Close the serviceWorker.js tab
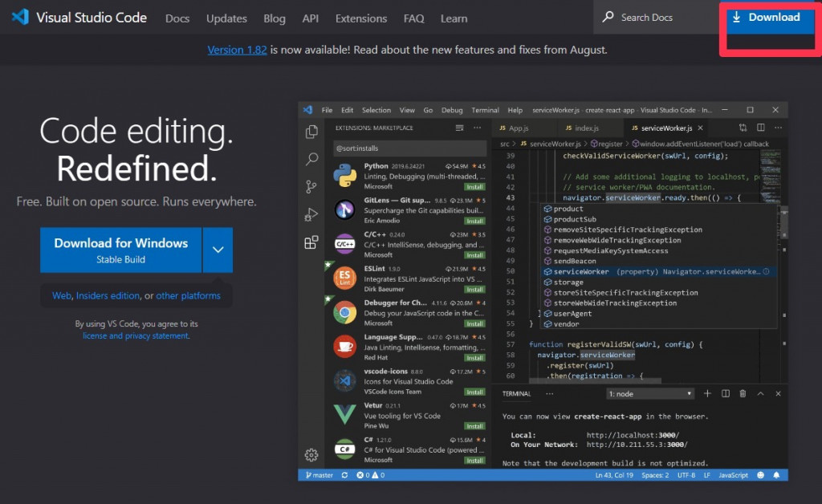Image resolution: width=822 pixels, height=504 pixels. pyautogui.click(x=700, y=128)
